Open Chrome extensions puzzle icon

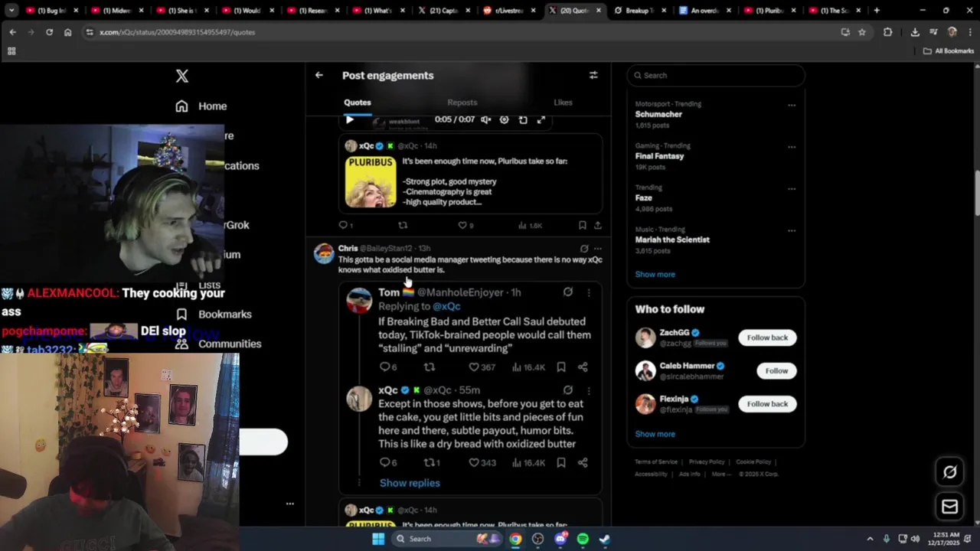(888, 32)
